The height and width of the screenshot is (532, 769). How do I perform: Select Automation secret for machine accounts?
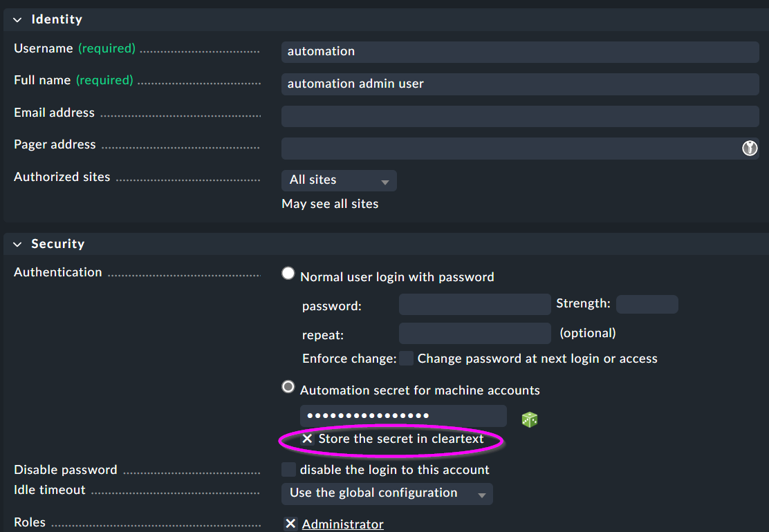pos(288,387)
